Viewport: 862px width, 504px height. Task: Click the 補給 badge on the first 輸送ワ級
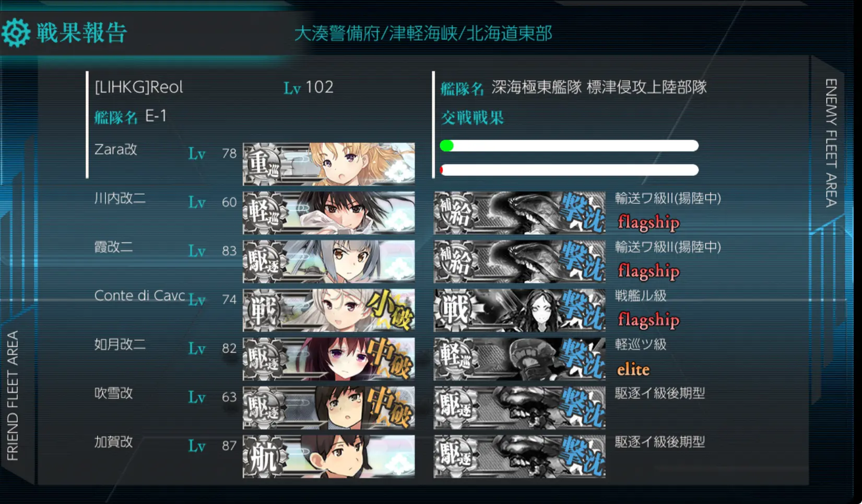[454, 213]
